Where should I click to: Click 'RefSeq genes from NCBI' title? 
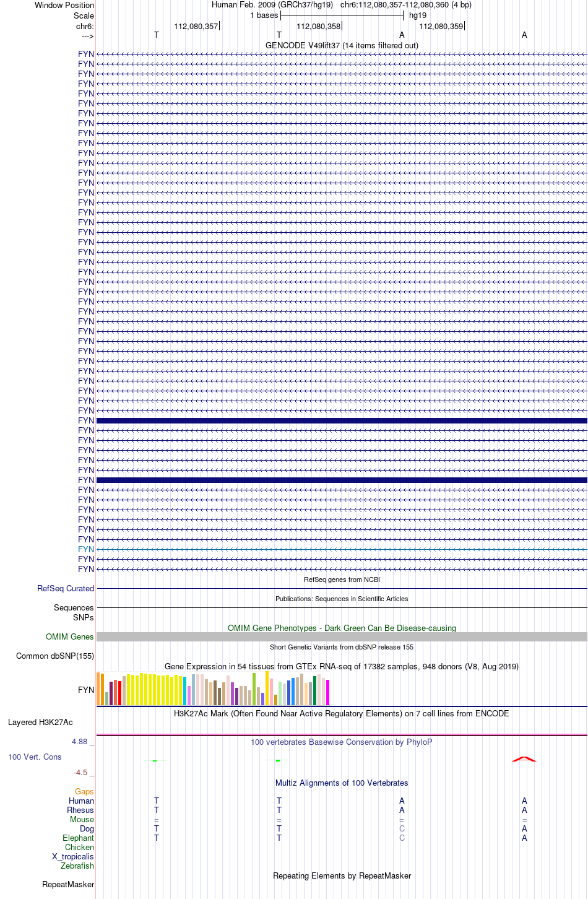coord(342,580)
